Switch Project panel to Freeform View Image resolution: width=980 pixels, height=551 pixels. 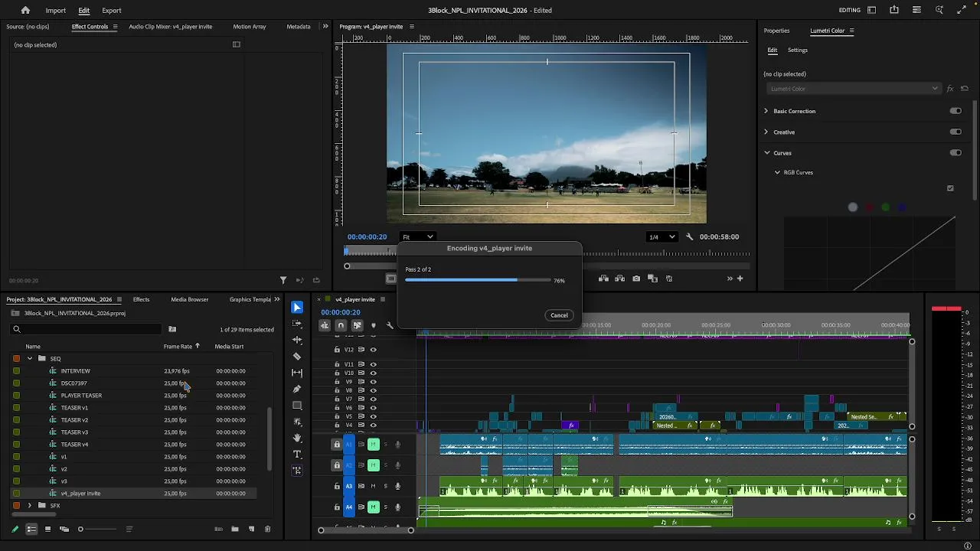click(64, 529)
